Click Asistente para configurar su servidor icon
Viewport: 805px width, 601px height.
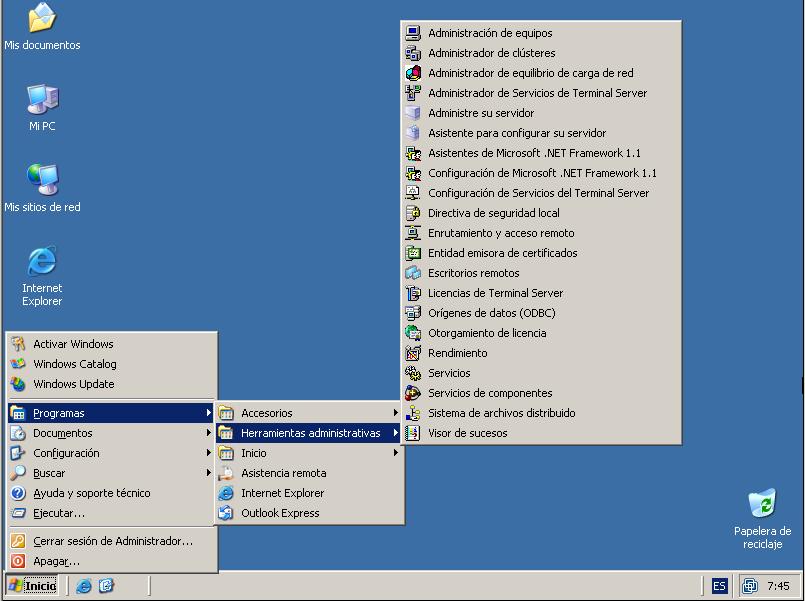point(413,133)
